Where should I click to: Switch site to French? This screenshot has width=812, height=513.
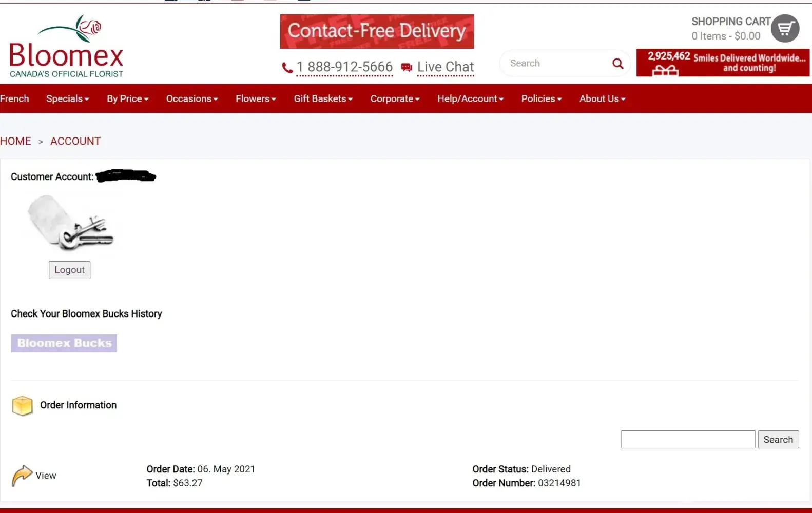tap(14, 98)
